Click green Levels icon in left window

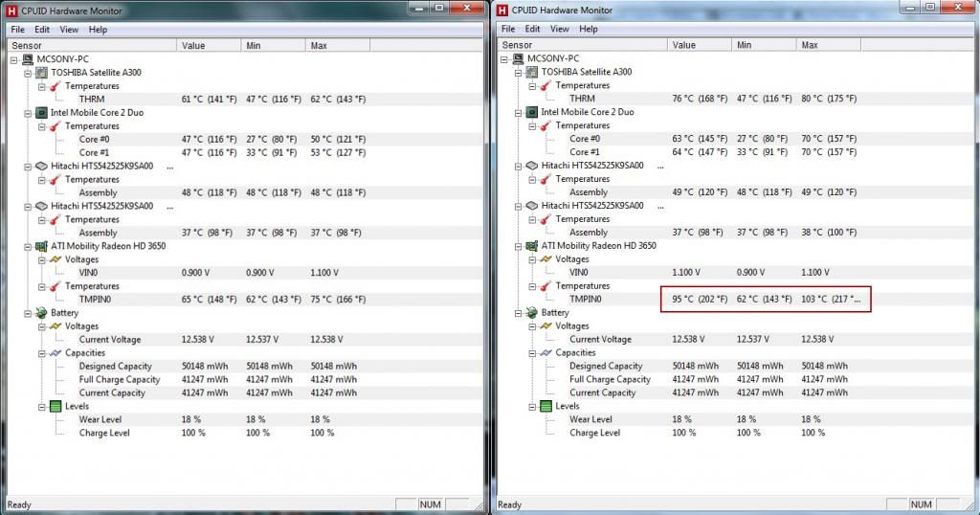pyautogui.click(x=55, y=406)
